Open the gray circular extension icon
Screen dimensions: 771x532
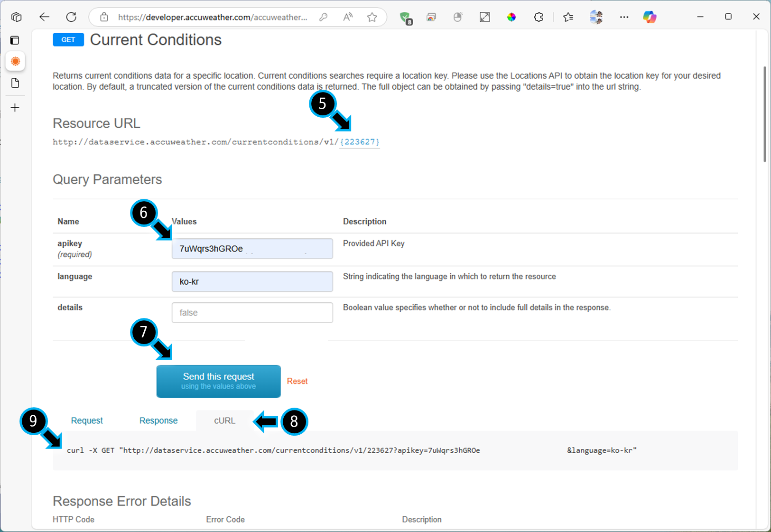[x=458, y=17]
